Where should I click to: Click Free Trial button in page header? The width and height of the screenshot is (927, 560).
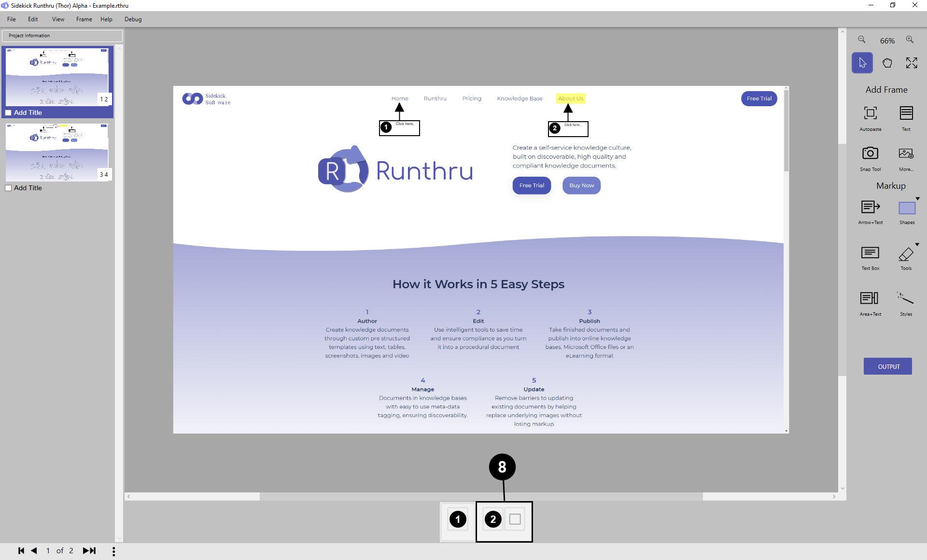[759, 98]
